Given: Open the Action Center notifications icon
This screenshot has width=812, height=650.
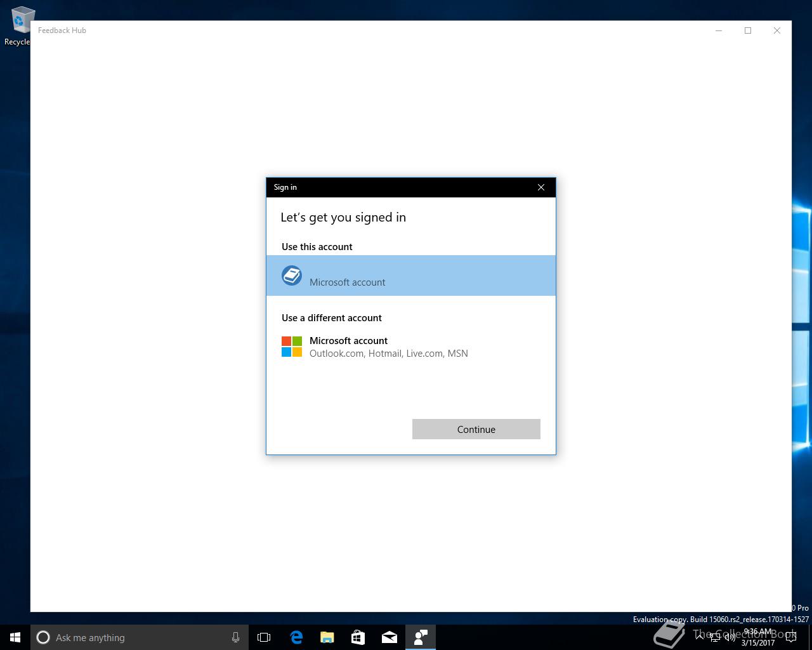Looking at the screenshot, I should click(790, 637).
